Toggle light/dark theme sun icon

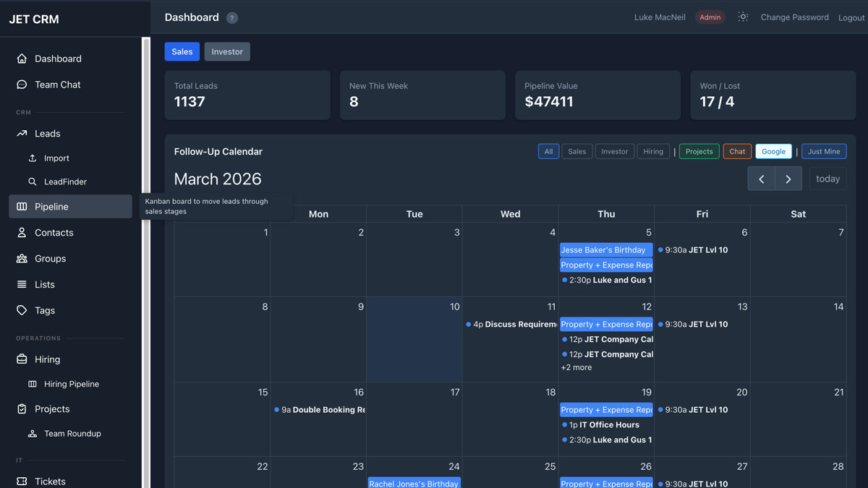[x=743, y=17]
